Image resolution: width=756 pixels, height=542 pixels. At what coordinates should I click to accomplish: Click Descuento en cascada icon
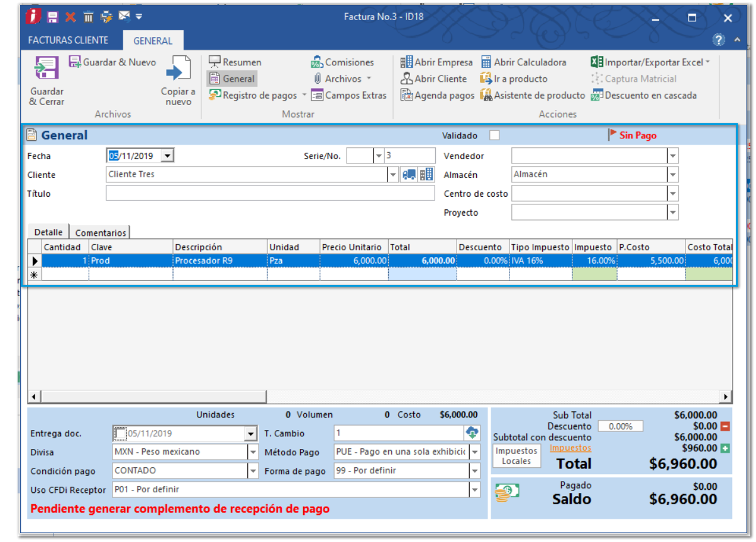coord(596,96)
